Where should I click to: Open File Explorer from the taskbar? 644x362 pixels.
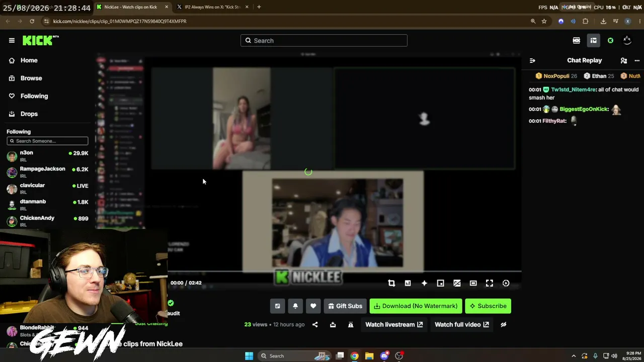[369, 356]
